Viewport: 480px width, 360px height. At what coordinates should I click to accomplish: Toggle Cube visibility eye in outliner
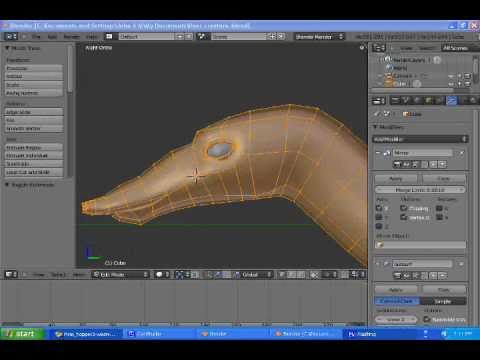click(x=451, y=84)
